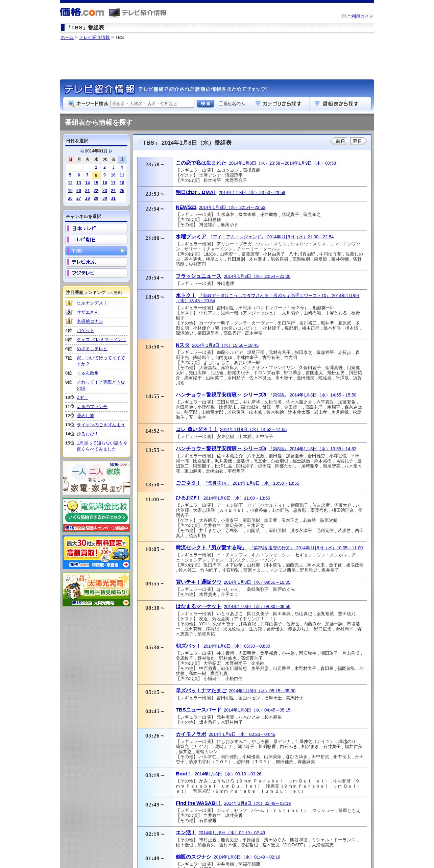Open ranking entry 名探偵コナン
434x868 pixels.
[x=90, y=321]
